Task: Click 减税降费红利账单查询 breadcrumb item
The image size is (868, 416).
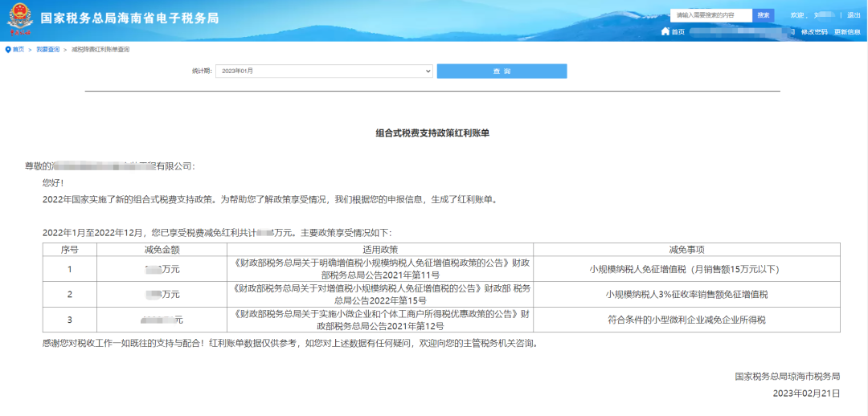Action: coord(100,50)
